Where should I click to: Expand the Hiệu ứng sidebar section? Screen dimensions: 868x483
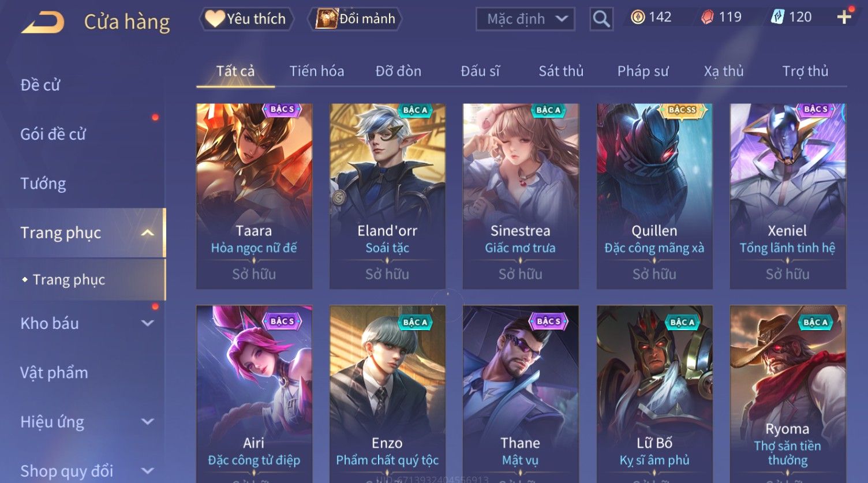point(148,422)
